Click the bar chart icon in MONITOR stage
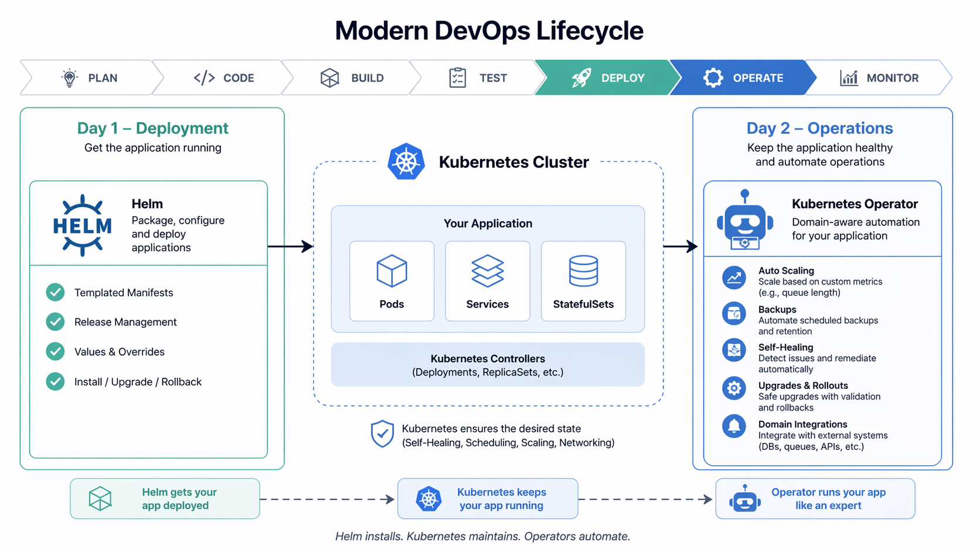Viewport: 980px width, 552px height. click(x=849, y=77)
